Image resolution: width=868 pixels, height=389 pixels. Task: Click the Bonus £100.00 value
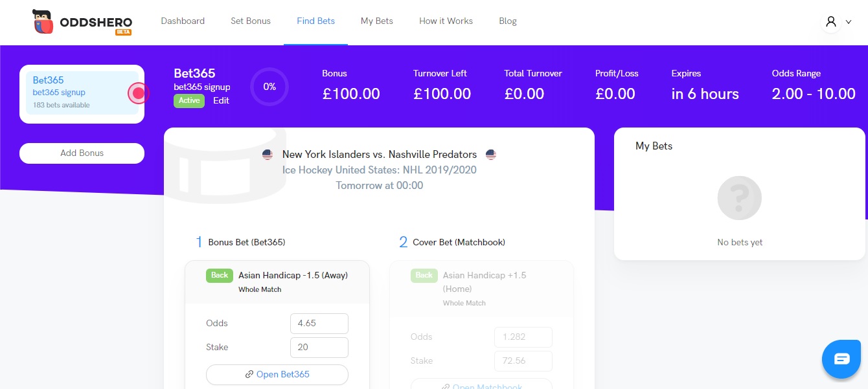click(x=351, y=94)
